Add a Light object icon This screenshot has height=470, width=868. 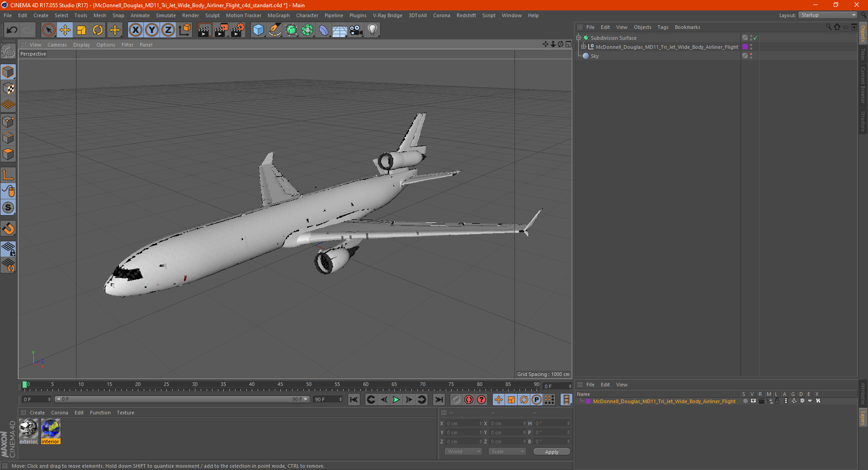373,30
